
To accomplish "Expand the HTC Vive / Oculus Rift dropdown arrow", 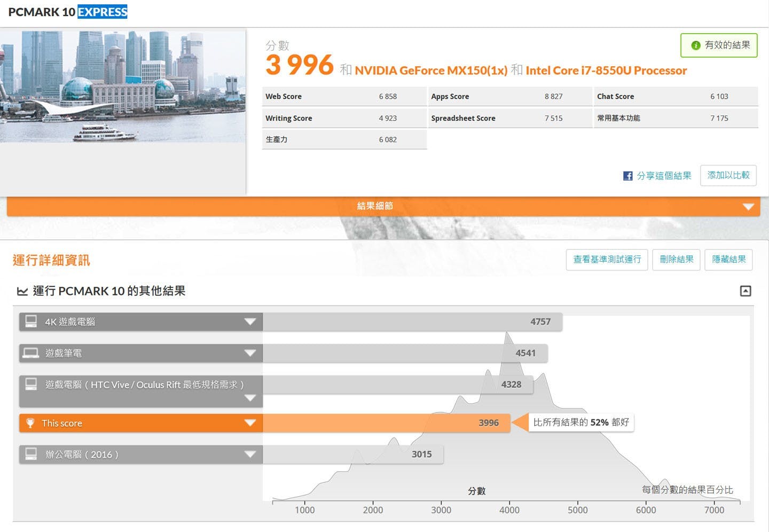I will [x=250, y=398].
